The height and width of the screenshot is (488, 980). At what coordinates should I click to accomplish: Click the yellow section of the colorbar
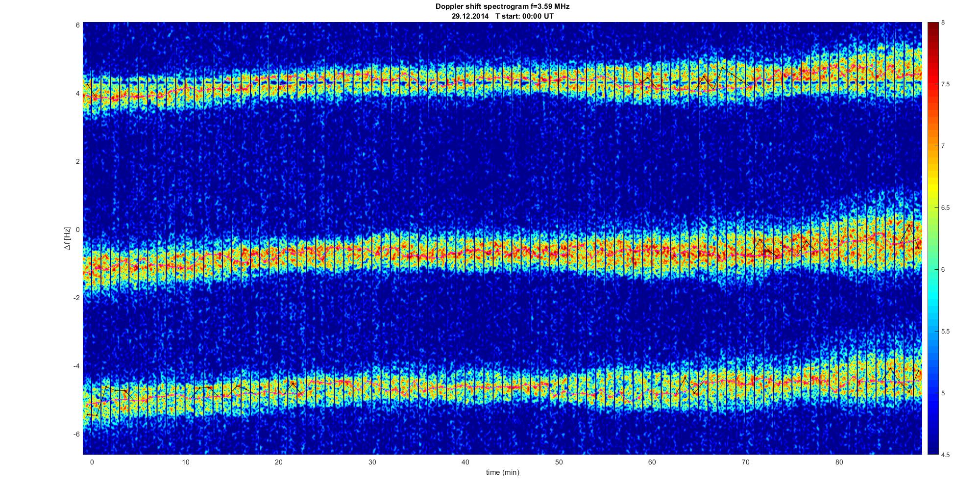933,189
